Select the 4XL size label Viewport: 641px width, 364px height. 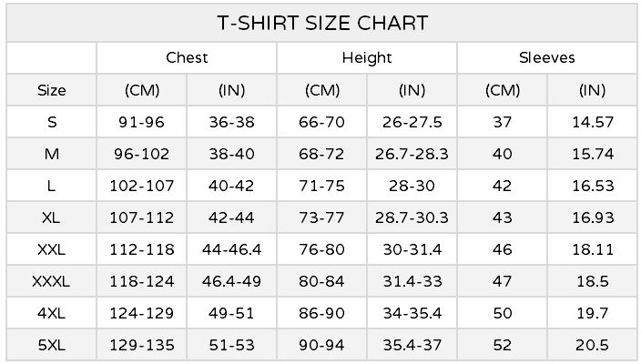click(x=52, y=313)
